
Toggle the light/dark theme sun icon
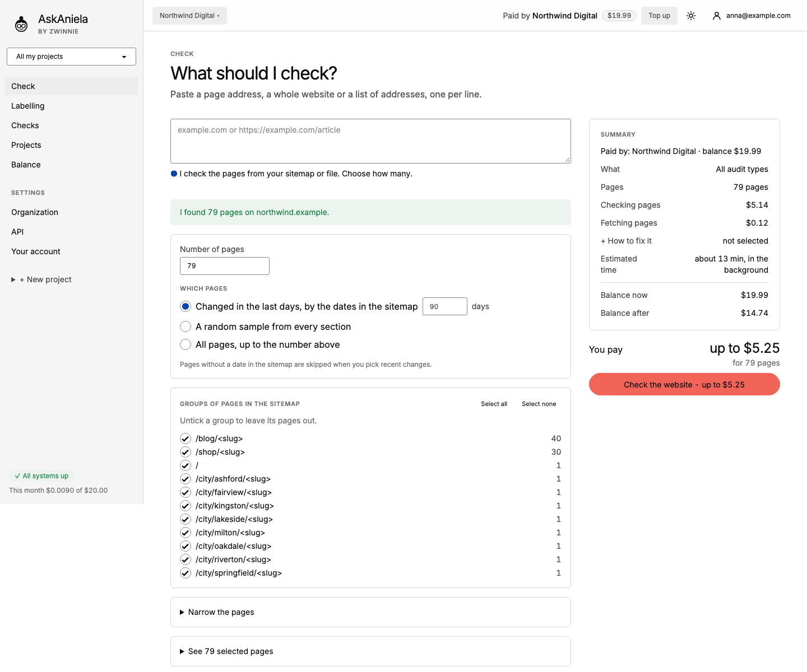coord(691,16)
